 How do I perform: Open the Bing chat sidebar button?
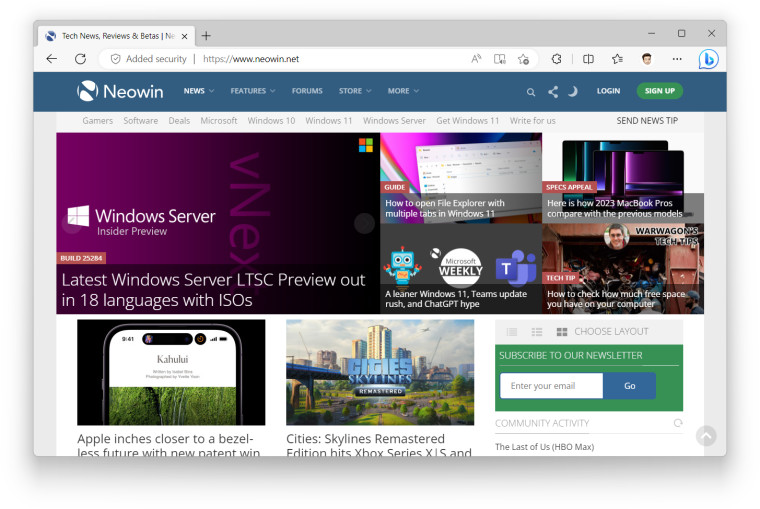pyautogui.click(x=708, y=59)
